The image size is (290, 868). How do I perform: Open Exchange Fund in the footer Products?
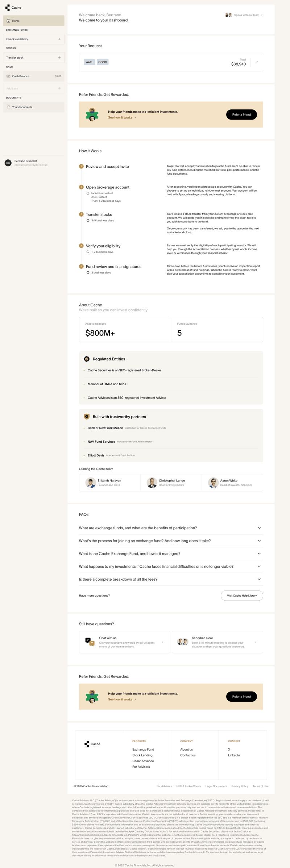[x=143, y=749]
